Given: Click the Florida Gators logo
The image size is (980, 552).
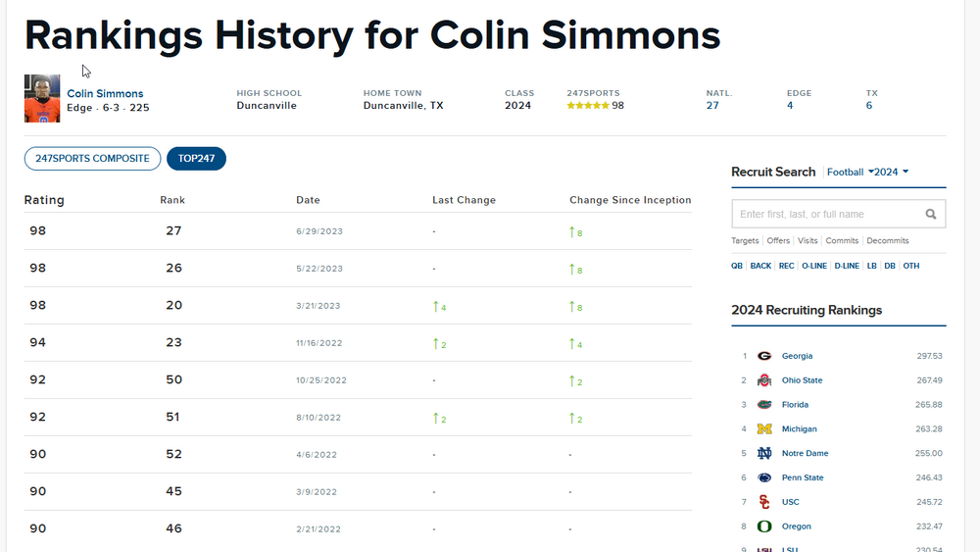Looking at the screenshot, I should tap(764, 405).
